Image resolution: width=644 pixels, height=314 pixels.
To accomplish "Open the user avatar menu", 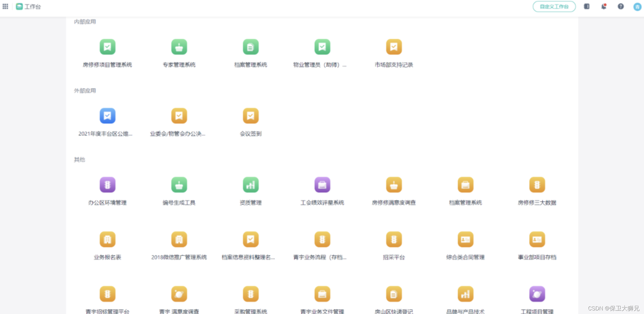I will [637, 7].
